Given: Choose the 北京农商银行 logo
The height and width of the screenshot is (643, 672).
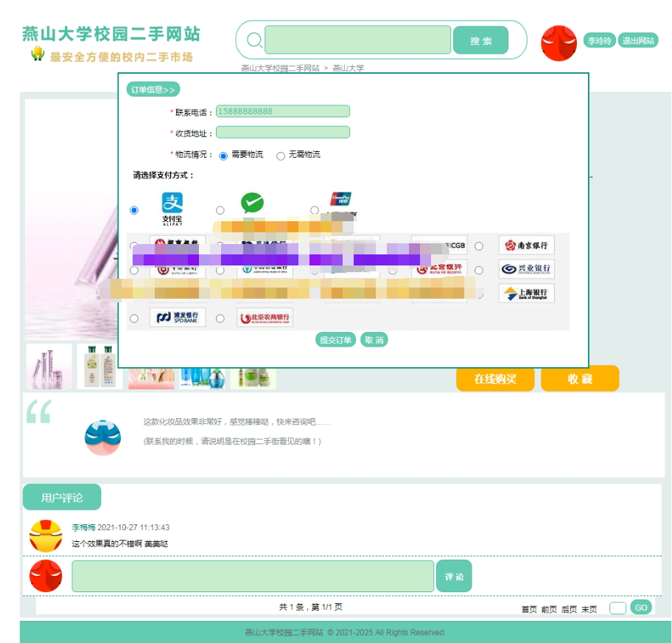Looking at the screenshot, I should (265, 318).
